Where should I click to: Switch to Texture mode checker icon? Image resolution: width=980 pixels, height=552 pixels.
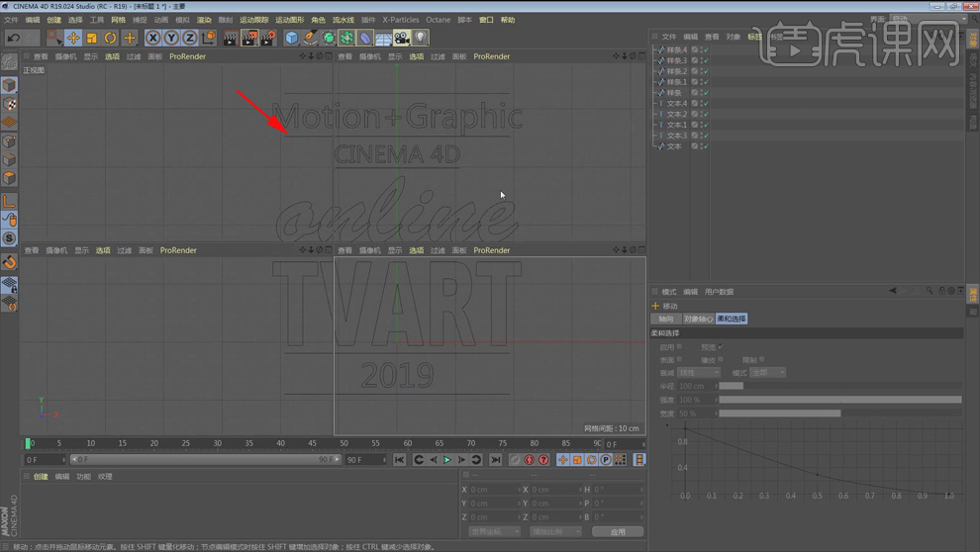[9, 104]
